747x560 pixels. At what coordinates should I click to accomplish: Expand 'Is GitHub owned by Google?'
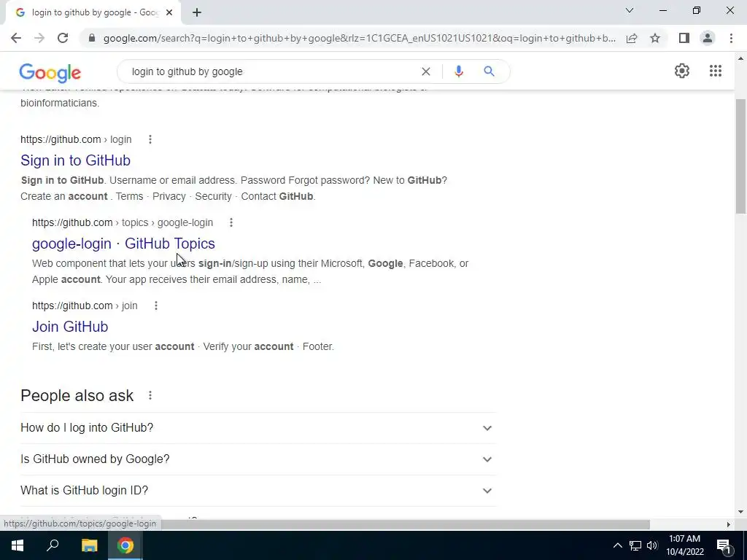[258, 459]
